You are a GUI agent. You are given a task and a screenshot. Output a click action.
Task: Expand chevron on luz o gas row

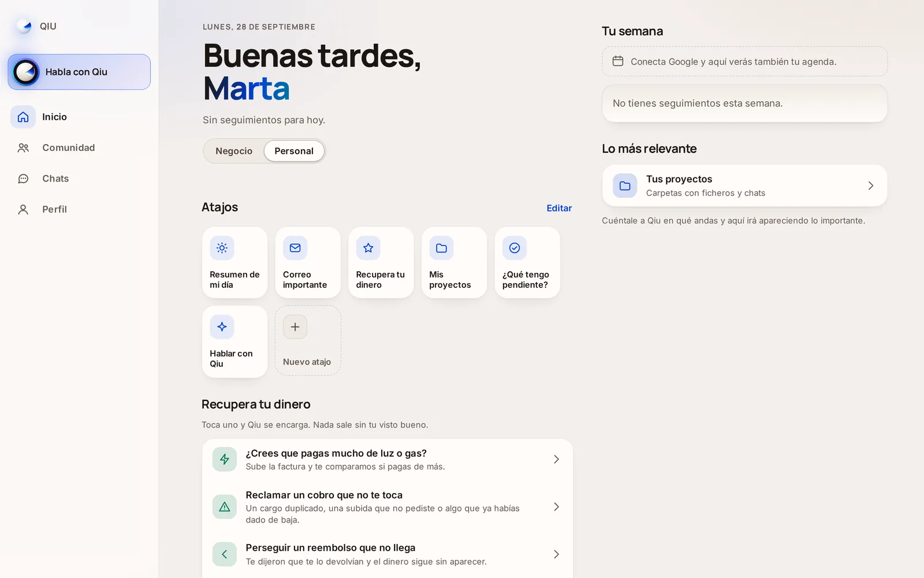click(x=556, y=459)
